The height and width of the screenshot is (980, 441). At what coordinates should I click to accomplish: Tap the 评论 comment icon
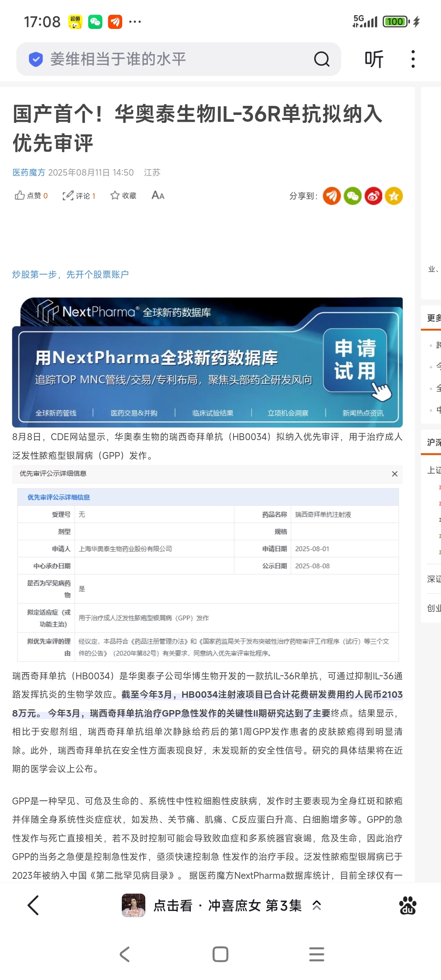pyautogui.click(x=68, y=195)
